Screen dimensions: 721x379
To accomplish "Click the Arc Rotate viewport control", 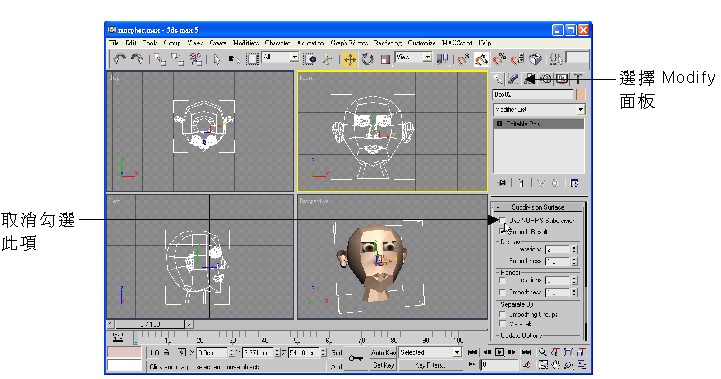I will (x=569, y=365).
